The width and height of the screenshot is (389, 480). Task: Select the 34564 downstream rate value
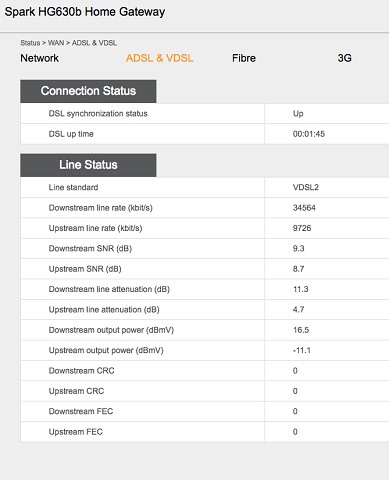coord(304,208)
